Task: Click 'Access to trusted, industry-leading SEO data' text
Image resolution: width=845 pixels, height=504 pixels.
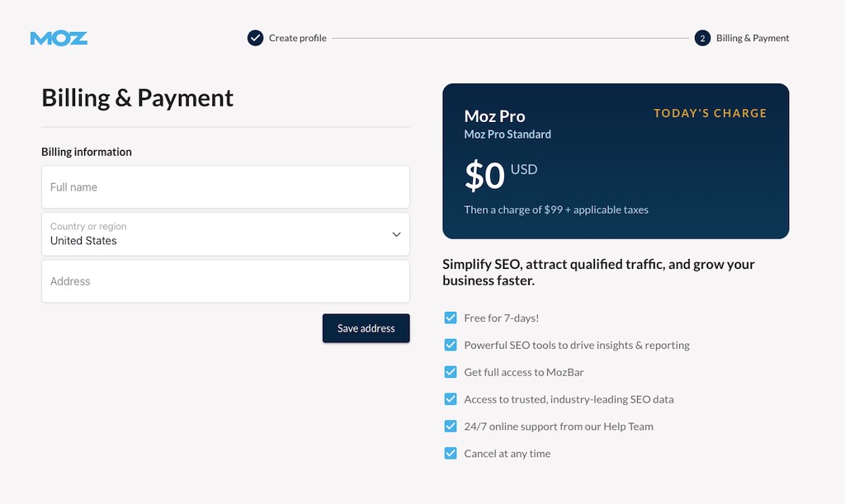Action: point(569,399)
